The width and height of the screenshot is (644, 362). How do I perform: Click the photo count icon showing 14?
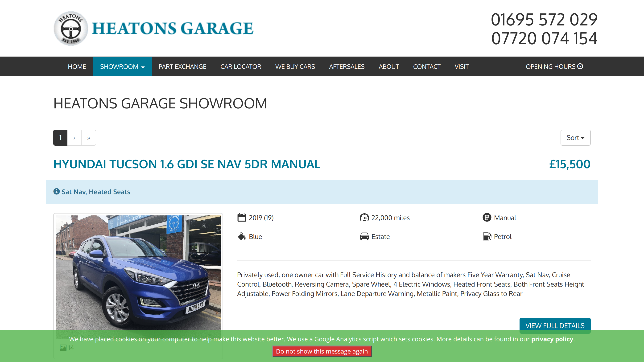pos(63,348)
